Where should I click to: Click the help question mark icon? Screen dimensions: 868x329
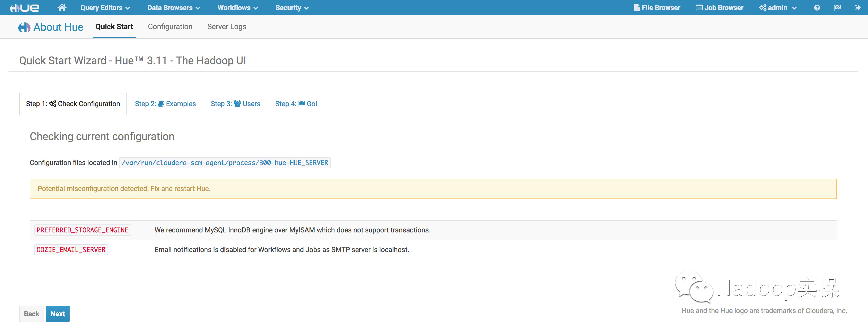click(x=817, y=7)
